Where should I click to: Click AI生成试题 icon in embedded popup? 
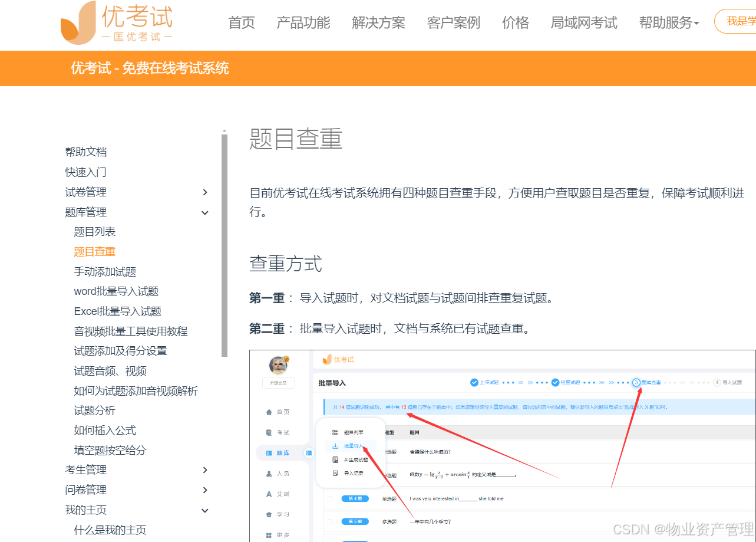[335, 459]
